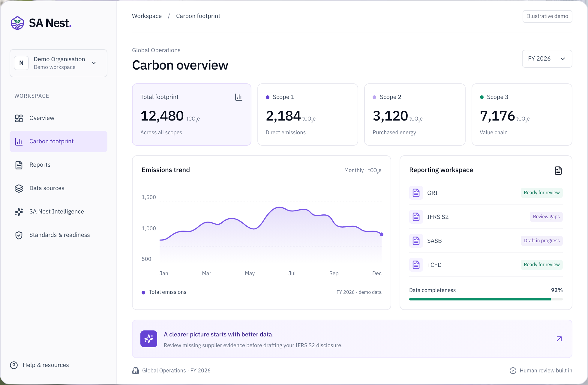The height and width of the screenshot is (385, 588).
Task: Click the Illustrative demo badge
Action: click(x=547, y=16)
